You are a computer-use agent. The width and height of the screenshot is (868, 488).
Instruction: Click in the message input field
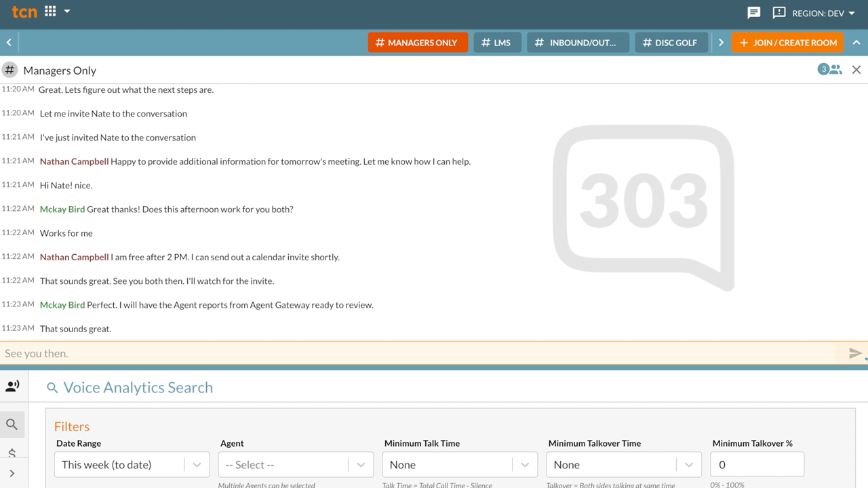(419, 353)
